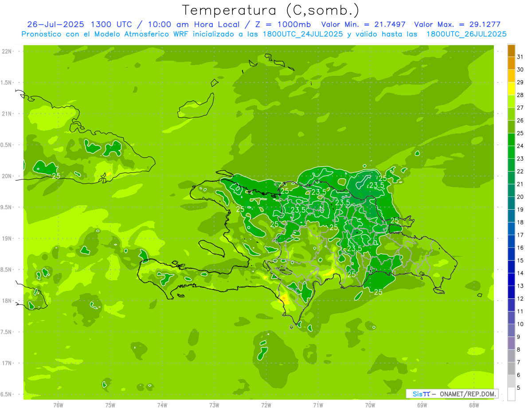Click the legend value label 25
Screen dimensions: 532x411
click(520, 133)
